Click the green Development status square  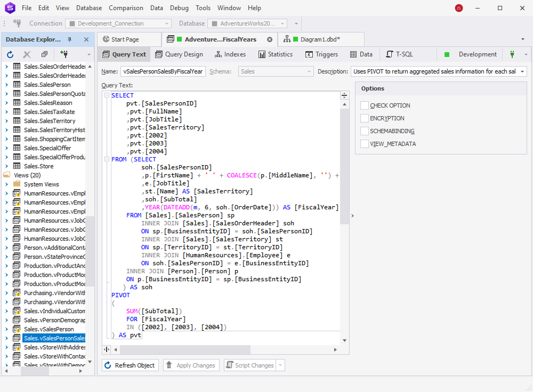click(446, 54)
